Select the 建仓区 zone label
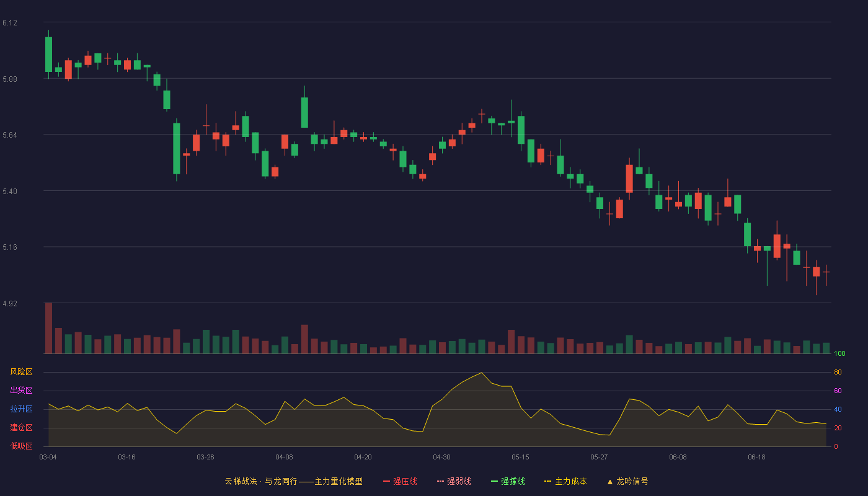The image size is (868, 496). tap(21, 428)
